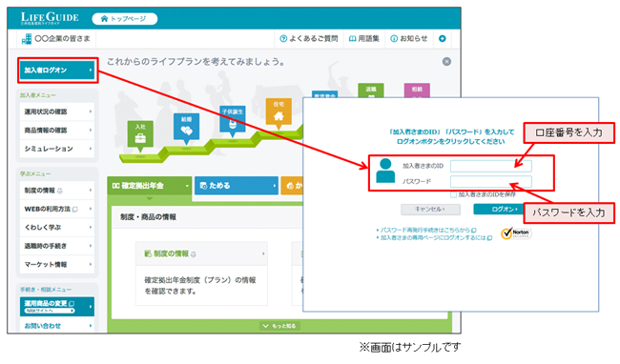
Task: Select the 退職 green life event icon
Action: (x=370, y=91)
